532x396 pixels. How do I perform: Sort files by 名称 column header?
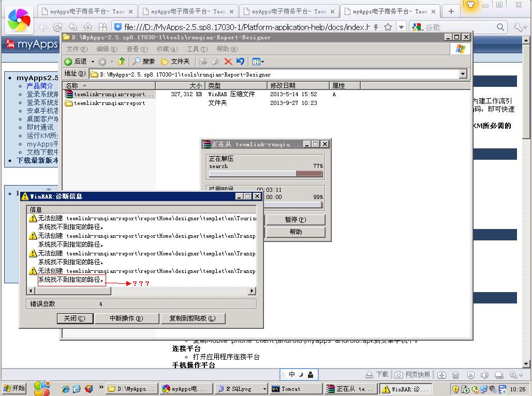click(109, 86)
